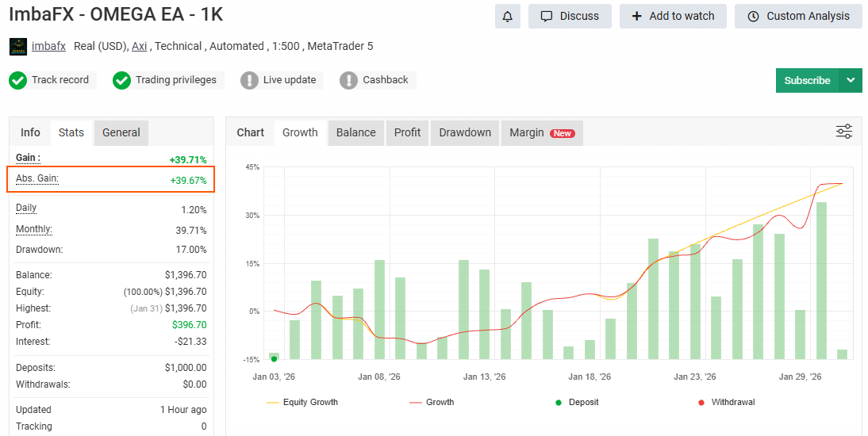
Task: Click the -$21.33 interest value
Action: 190,342
